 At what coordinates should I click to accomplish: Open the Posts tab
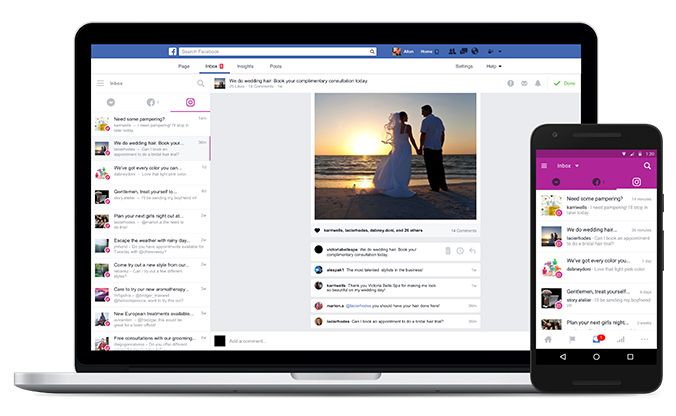pos(276,66)
